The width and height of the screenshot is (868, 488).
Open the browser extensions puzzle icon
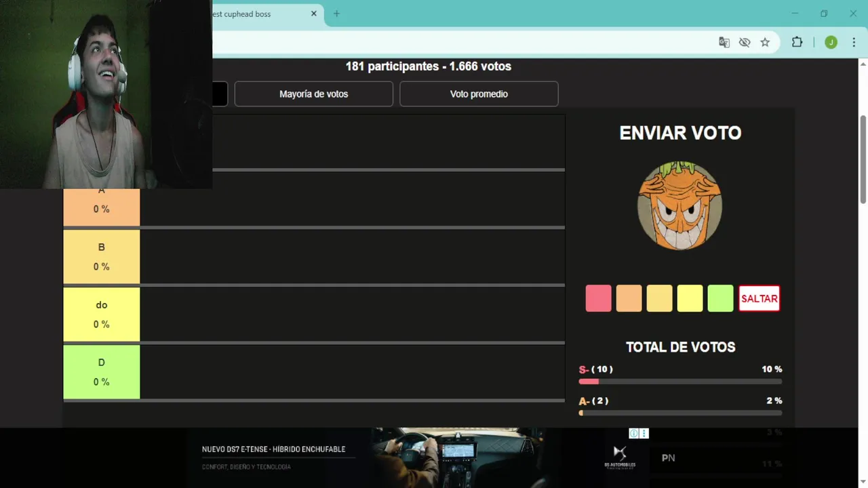click(797, 42)
